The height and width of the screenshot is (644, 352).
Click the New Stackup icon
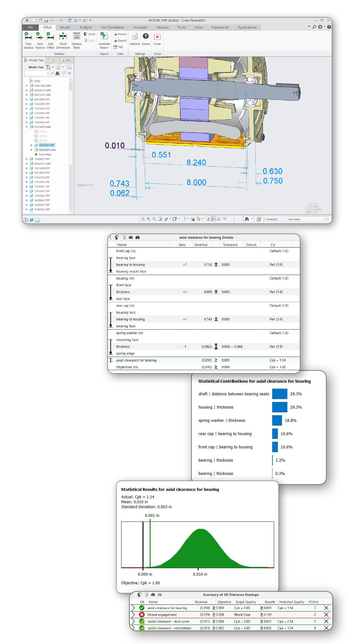[x=28, y=36]
